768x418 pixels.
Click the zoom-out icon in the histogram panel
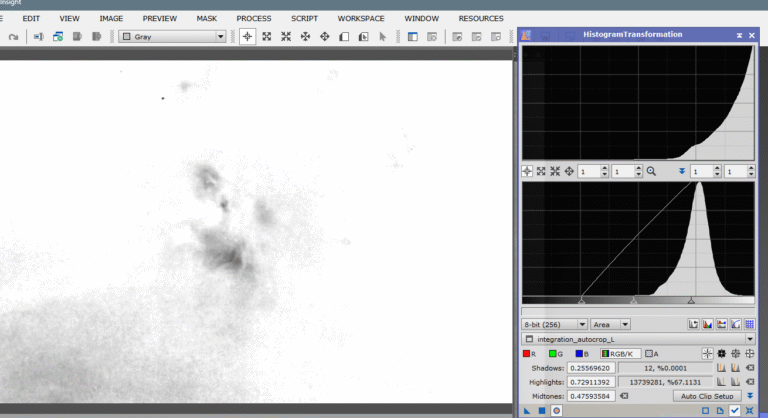click(555, 171)
